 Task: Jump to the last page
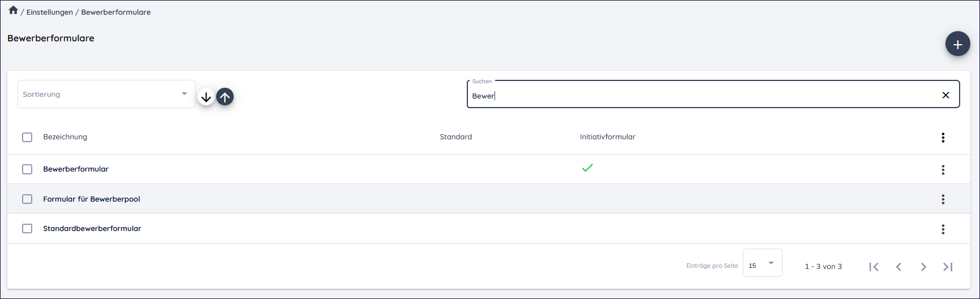pyautogui.click(x=948, y=267)
